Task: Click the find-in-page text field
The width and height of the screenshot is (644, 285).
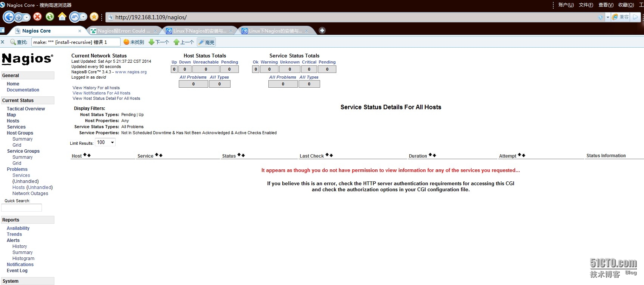Action: pyautogui.click(x=76, y=42)
